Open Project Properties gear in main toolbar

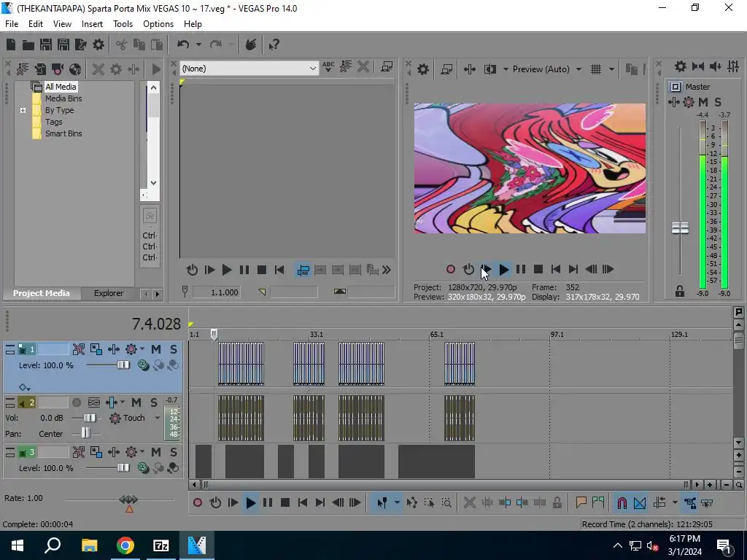click(98, 44)
